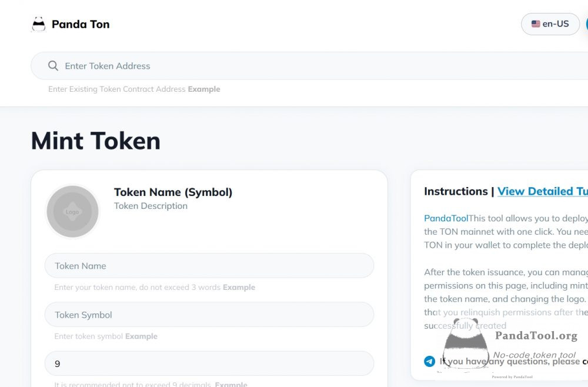Click the Enter Token Address field
The image size is (588, 387).
click(309, 66)
